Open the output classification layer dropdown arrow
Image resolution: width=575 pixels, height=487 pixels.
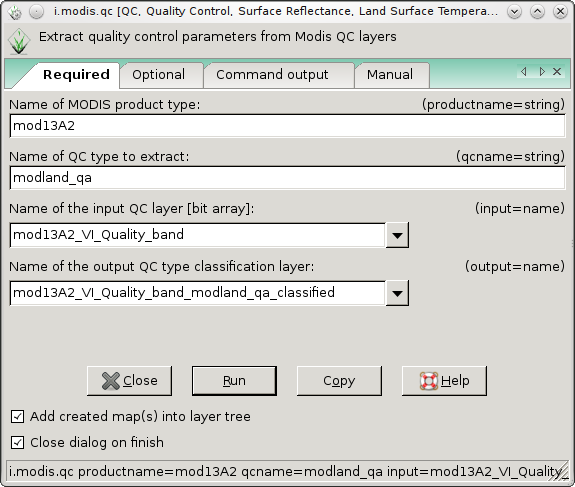[398, 293]
